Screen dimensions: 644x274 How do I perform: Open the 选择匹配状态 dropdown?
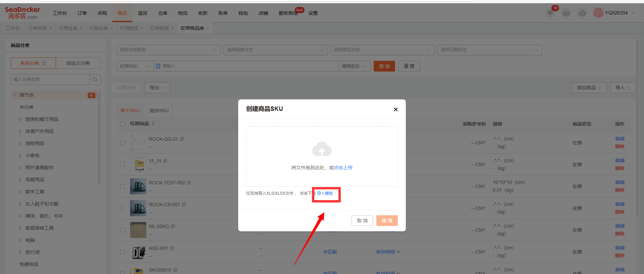490,50
